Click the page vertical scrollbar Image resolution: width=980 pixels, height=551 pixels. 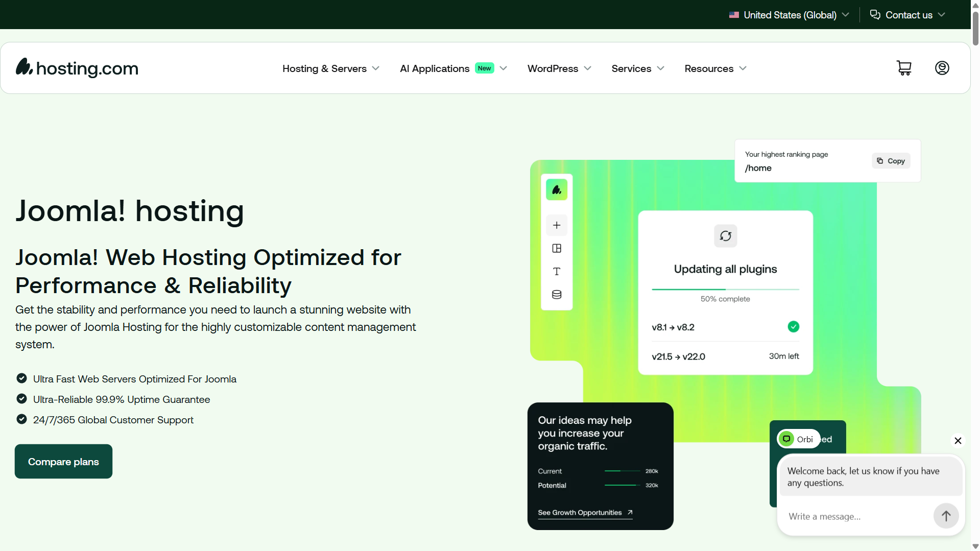click(x=975, y=28)
